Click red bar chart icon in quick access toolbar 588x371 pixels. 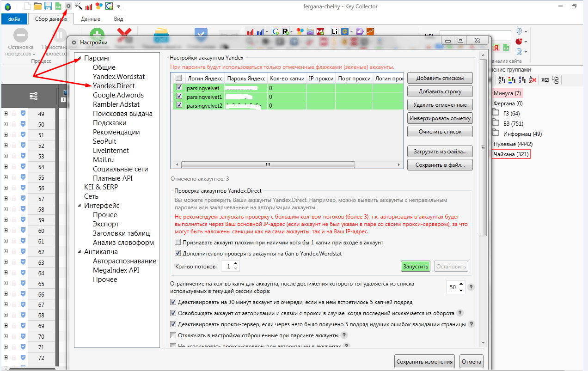pos(89,6)
